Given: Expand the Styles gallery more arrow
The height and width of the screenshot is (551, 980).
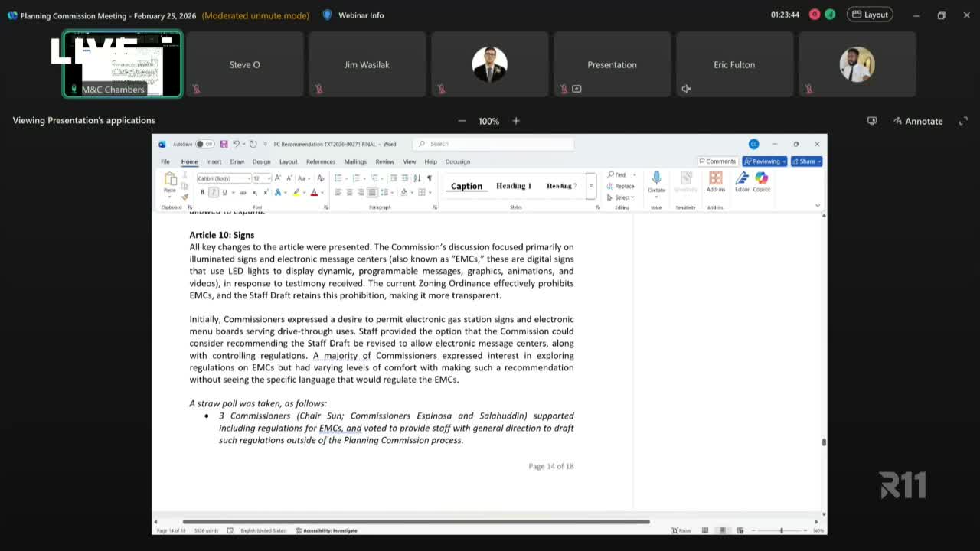Looking at the screenshot, I should tap(590, 186).
